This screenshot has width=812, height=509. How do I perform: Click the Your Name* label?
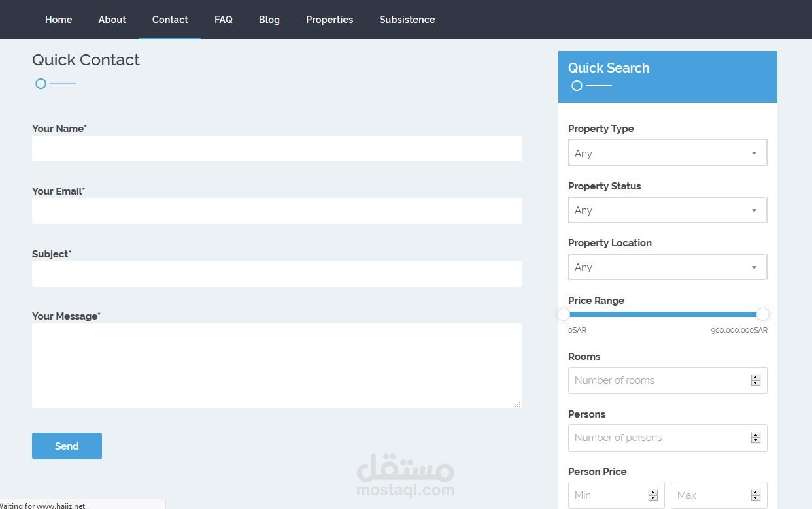tap(59, 129)
